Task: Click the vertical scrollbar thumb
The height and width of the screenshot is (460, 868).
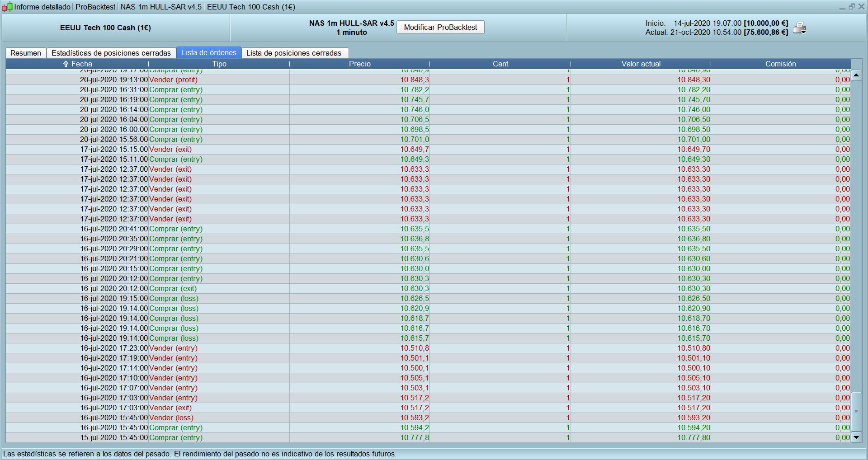Action: coord(856,412)
